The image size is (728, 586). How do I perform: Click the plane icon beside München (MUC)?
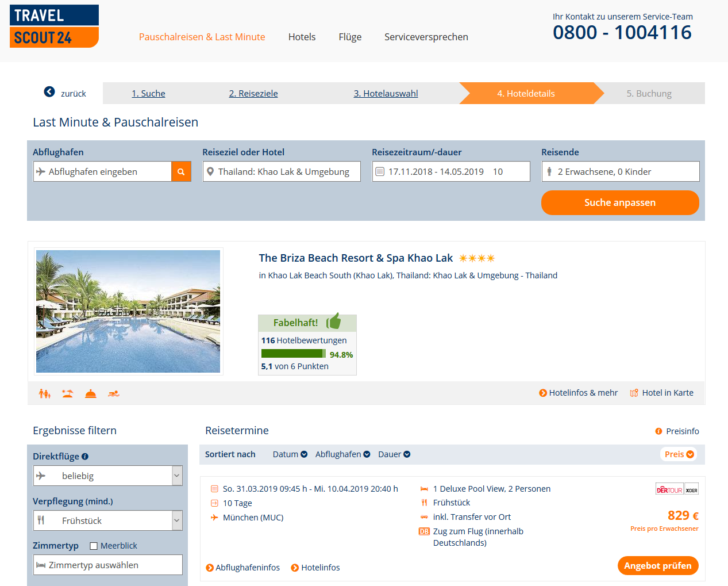[x=214, y=518]
